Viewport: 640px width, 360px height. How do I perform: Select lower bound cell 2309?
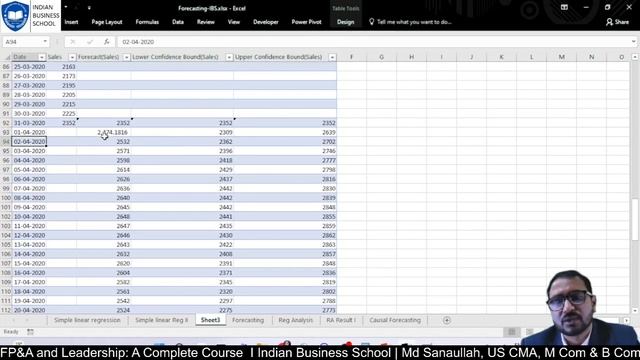(x=182, y=132)
